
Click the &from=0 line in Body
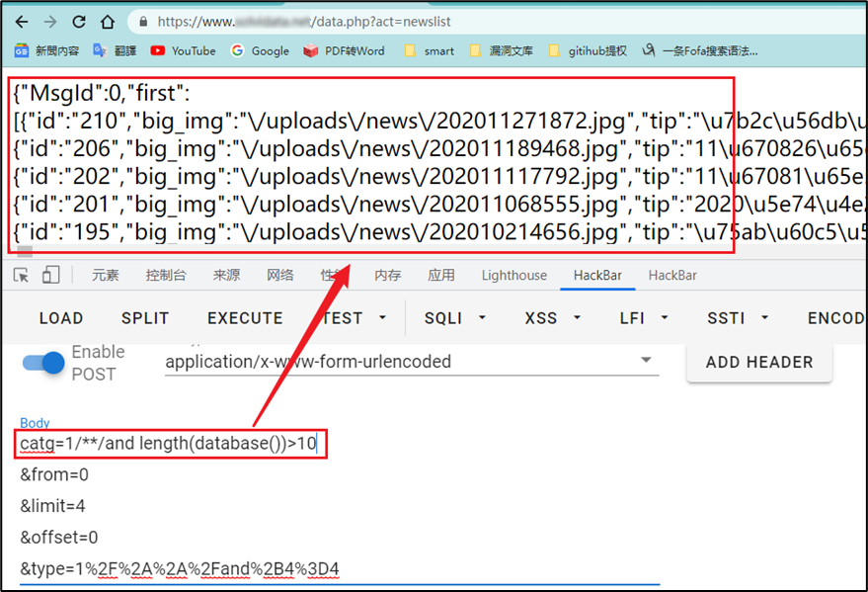click(x=54, y=475)
